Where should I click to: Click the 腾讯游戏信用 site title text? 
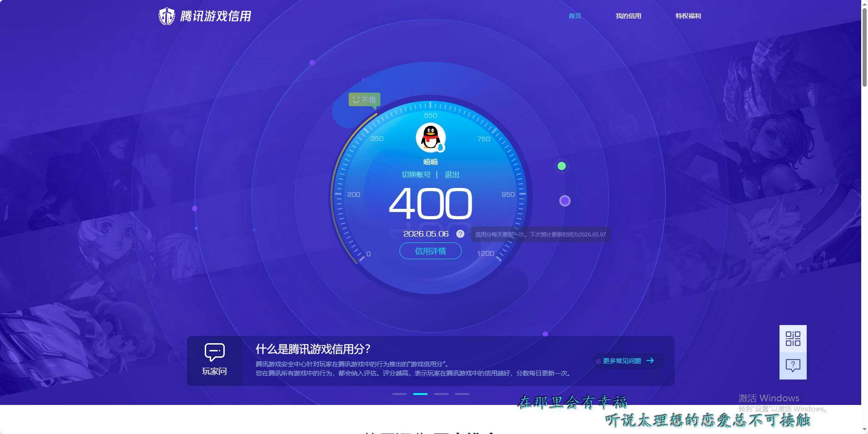pyautogui.click(x=216, y=16)
